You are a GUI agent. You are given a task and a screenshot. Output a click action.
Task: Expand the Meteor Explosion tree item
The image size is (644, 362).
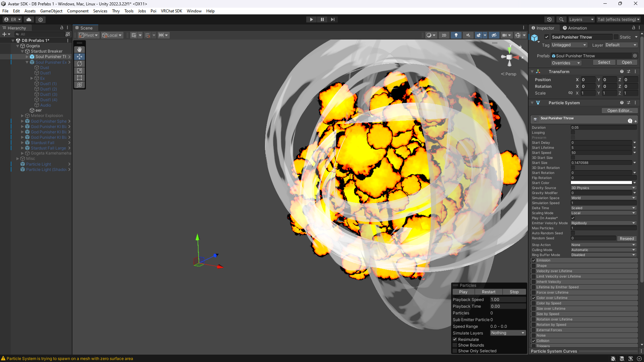pos(22,116)
